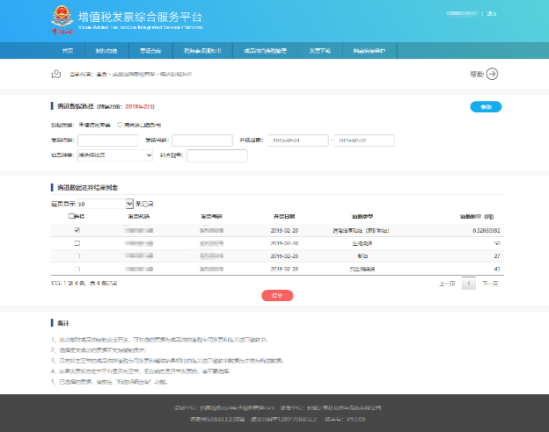Click the oil quantity column header

[x=477, y=217]
